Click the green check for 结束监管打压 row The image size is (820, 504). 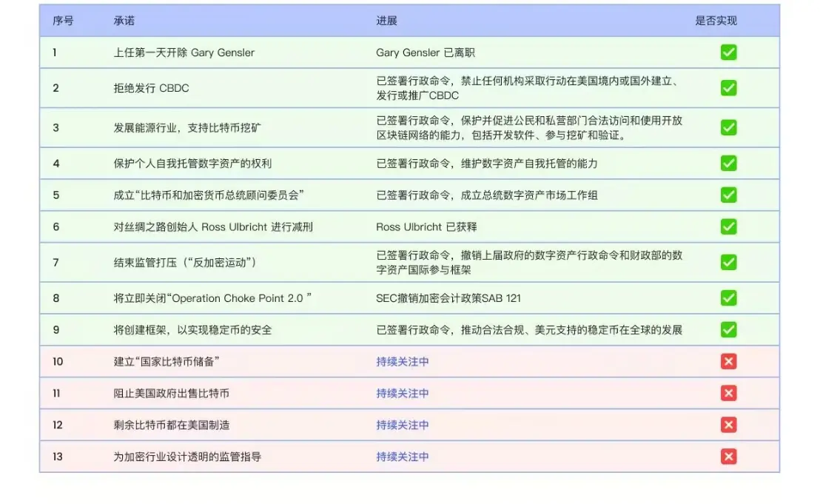pyautogui.click(x=728, y=263)
